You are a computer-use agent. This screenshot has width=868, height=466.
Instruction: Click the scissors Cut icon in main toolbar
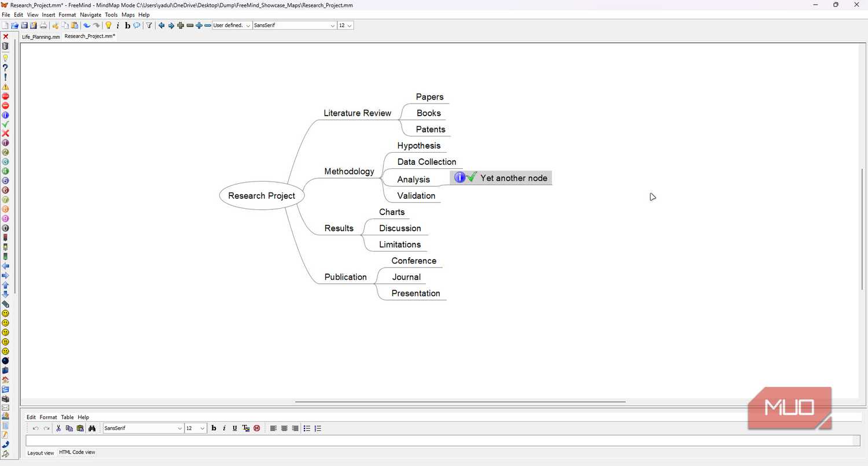click(x=56, y=25)
